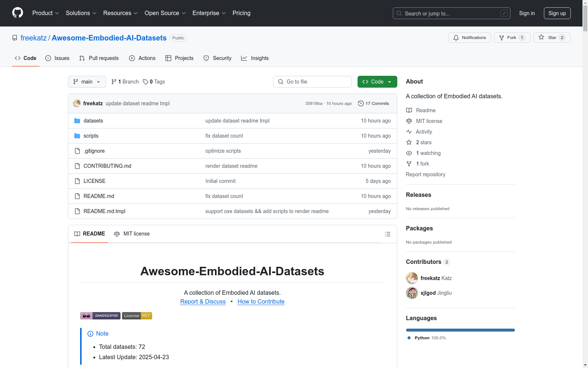Viewport: 588px width, 368px height.
Task: Open the Releases section heading
Action: click(x=419, y=195)
